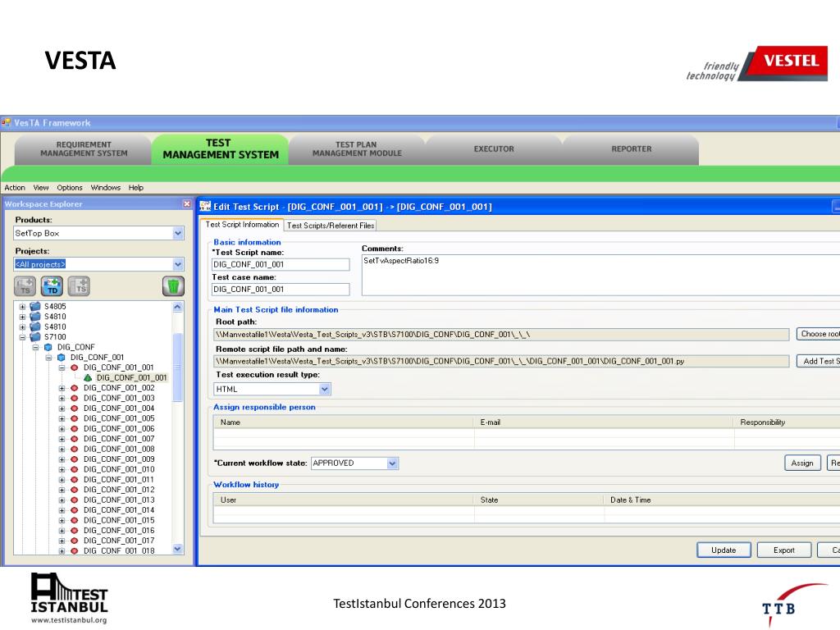Viewport: 840px width, 630px height.
Task: Open the Windows menu
Action: click(x=106, y=188)
